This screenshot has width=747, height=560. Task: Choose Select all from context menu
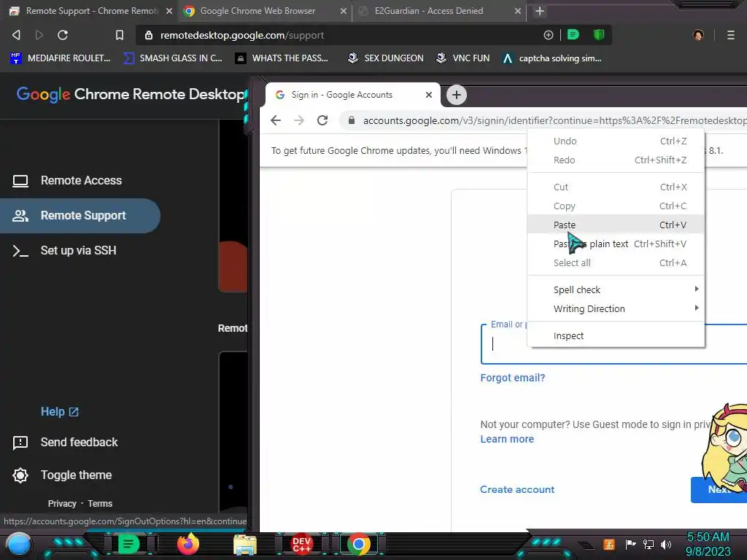coord(616,262)
